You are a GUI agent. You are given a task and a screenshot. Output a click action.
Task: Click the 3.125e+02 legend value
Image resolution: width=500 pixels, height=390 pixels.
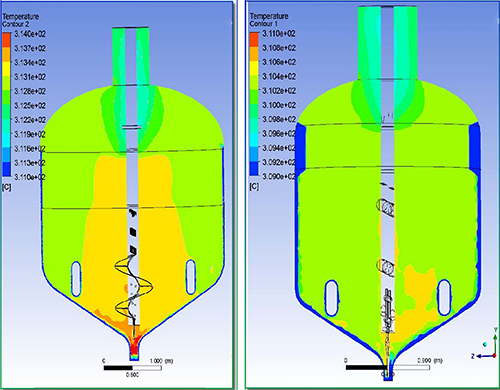pos(30,106)
